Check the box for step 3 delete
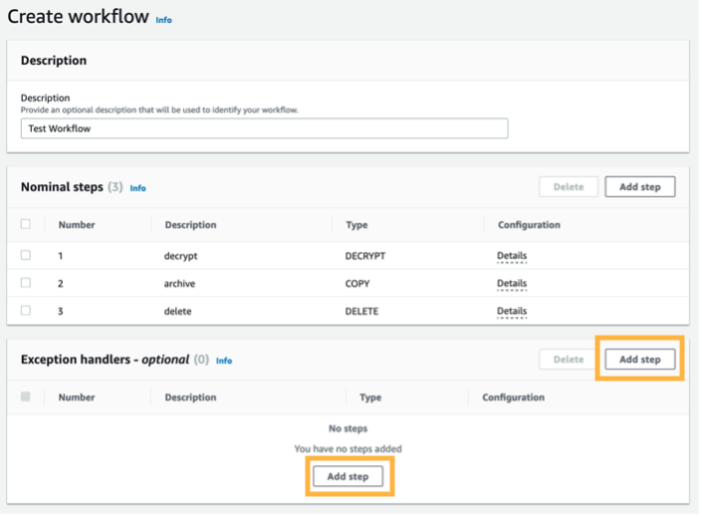The image size is (702, 517). [x=26, y=310]
